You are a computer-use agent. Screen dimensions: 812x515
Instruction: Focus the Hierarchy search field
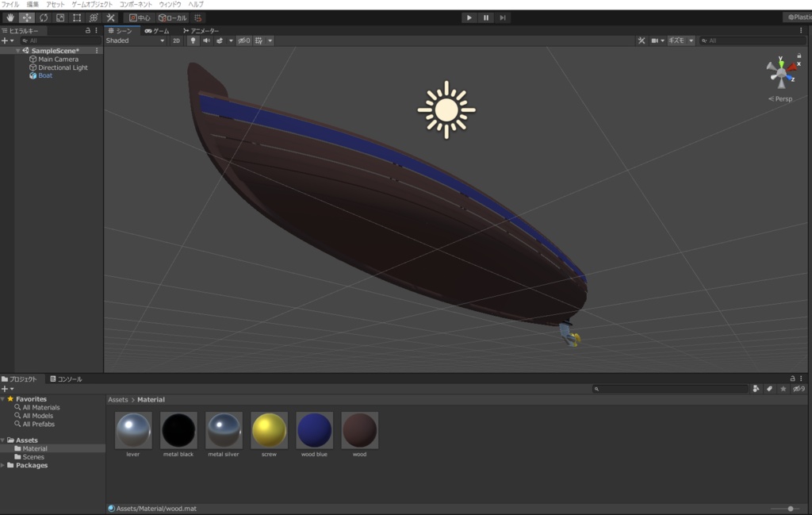click(60, 40)
